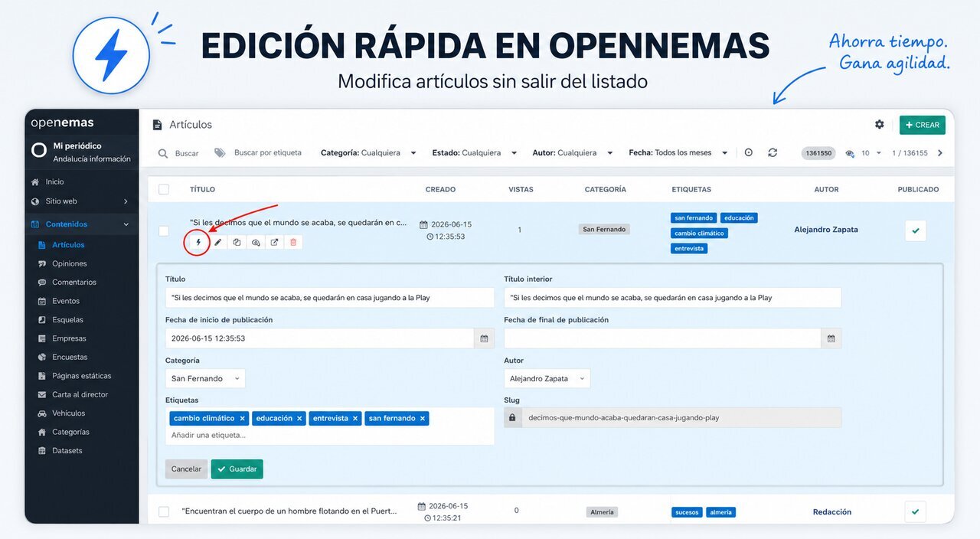Click the Cancelar button
Screen dimensions: 980x539
point(186,469)
